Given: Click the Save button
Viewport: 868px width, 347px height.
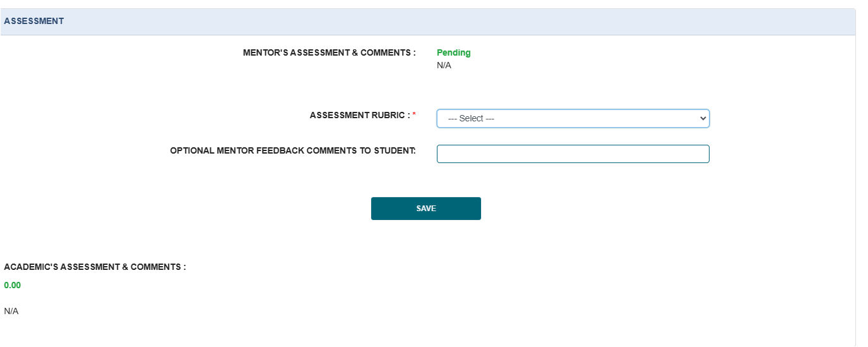Looking at the screenshot, I should coord(426,209).
